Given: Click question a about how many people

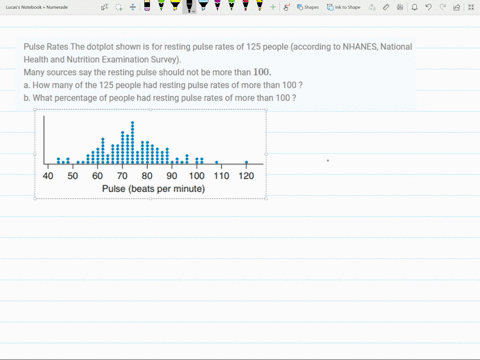Looking at the screenshot, I should tap(163, 85).
